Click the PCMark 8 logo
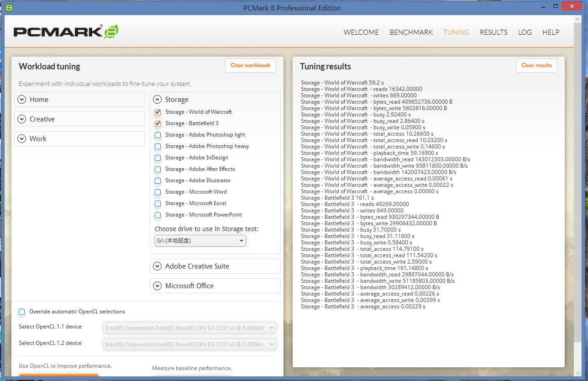 tap(66, 32)
